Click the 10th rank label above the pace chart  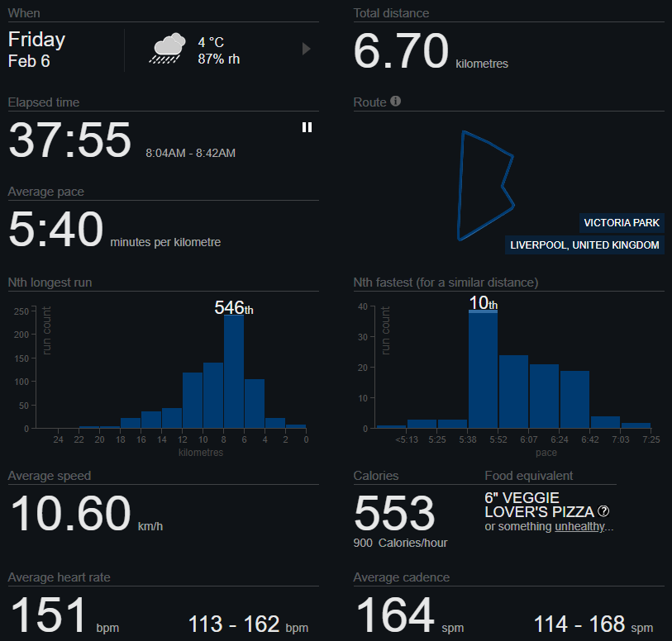click(483, 303)
